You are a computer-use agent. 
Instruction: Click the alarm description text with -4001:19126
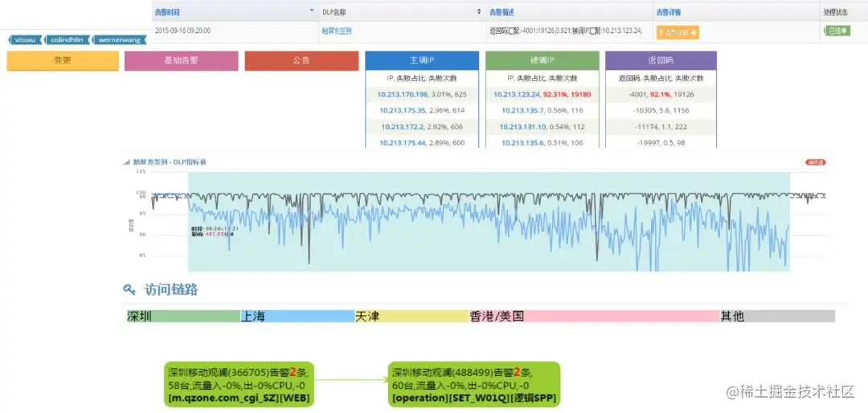pyautogui.click(x=566, y=31)
